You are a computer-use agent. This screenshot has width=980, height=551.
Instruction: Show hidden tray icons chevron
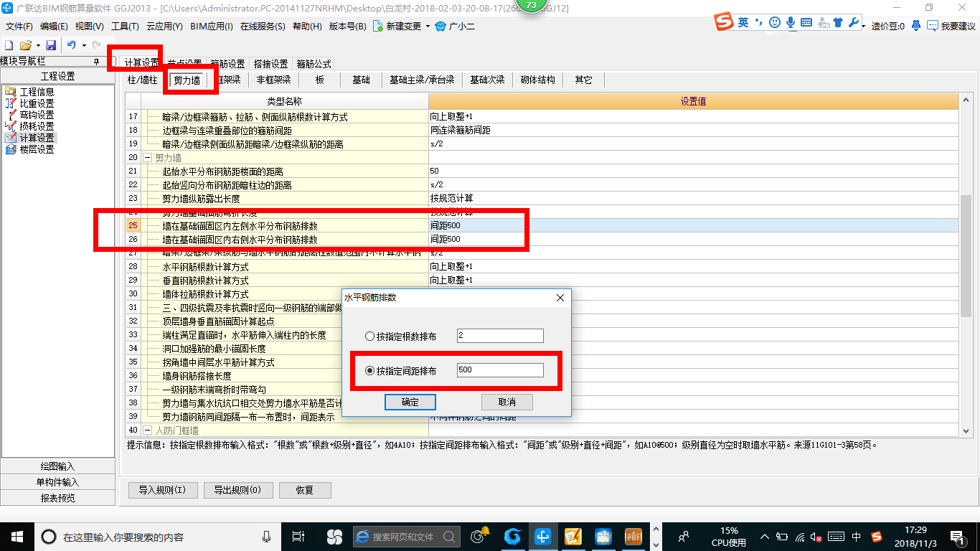pyautogui.click(x=764, y=537)
